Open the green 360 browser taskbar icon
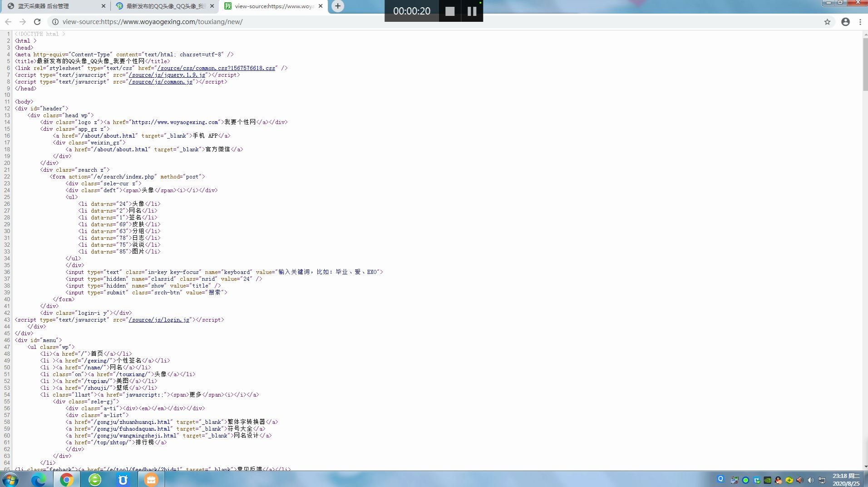The image size is (868, 487). [95, 479]
